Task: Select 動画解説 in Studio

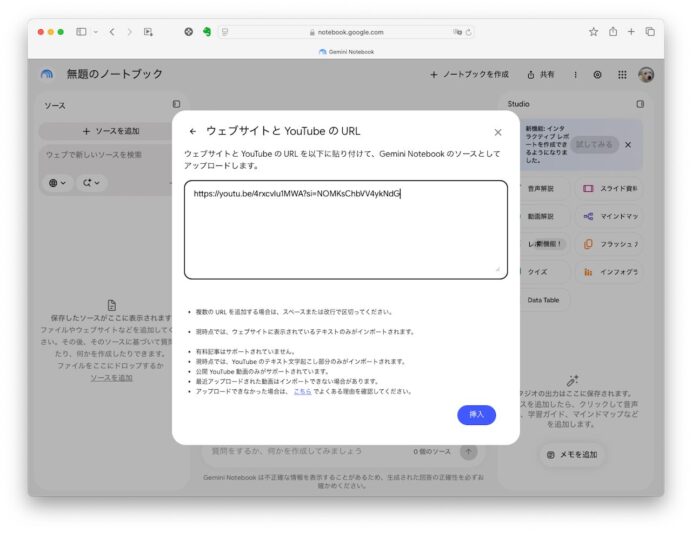Action: click(543, 216)
